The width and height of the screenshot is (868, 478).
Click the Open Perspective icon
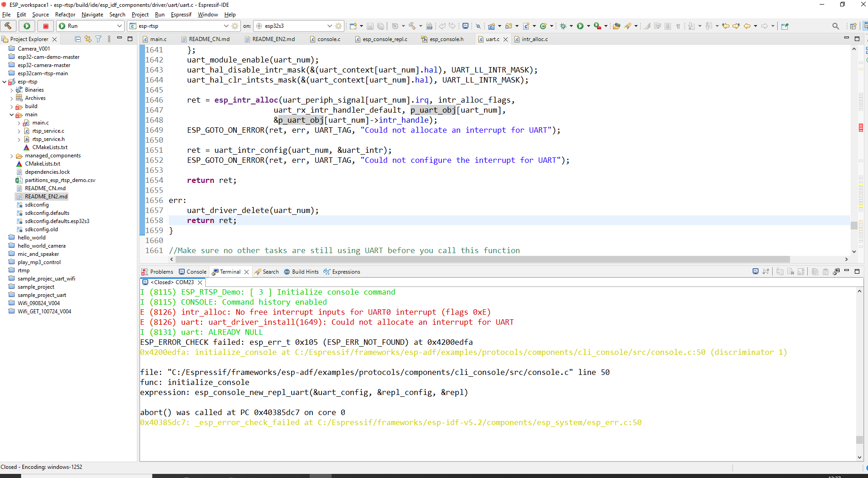point(853,26)
